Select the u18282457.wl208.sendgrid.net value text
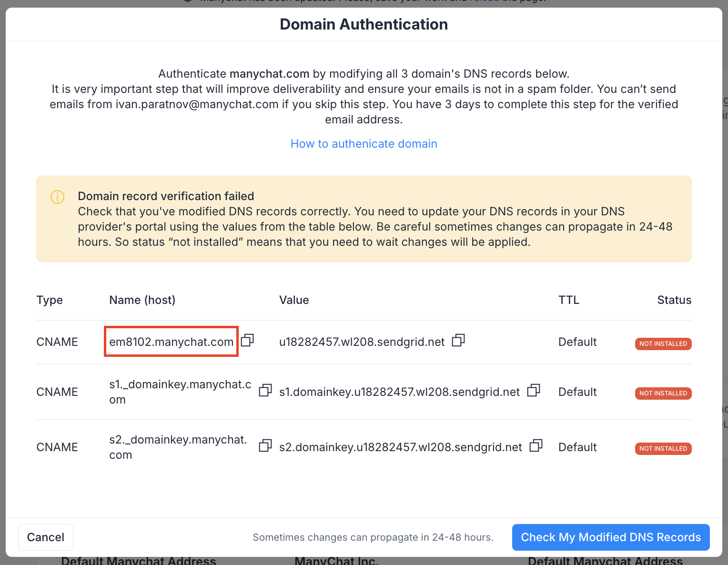 (362, 342)
